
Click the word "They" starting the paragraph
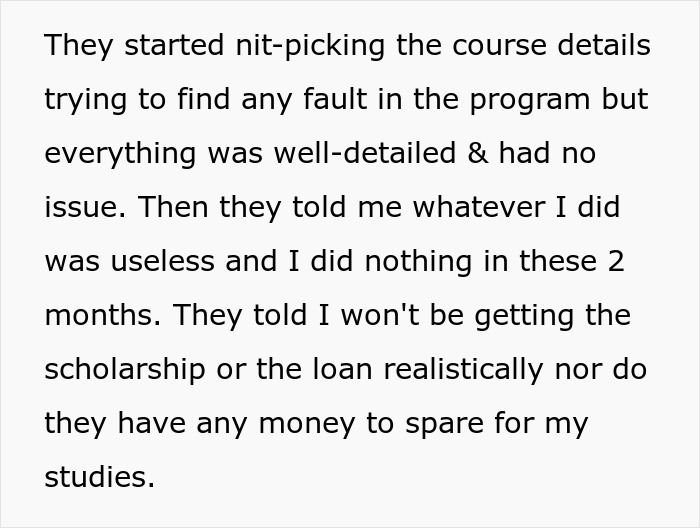[x=79, y=46]
